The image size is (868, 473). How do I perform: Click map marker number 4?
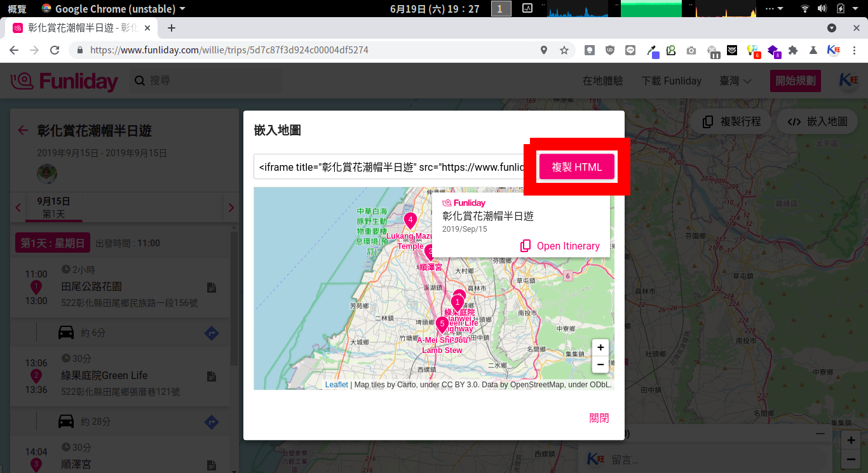coord(410,221)
